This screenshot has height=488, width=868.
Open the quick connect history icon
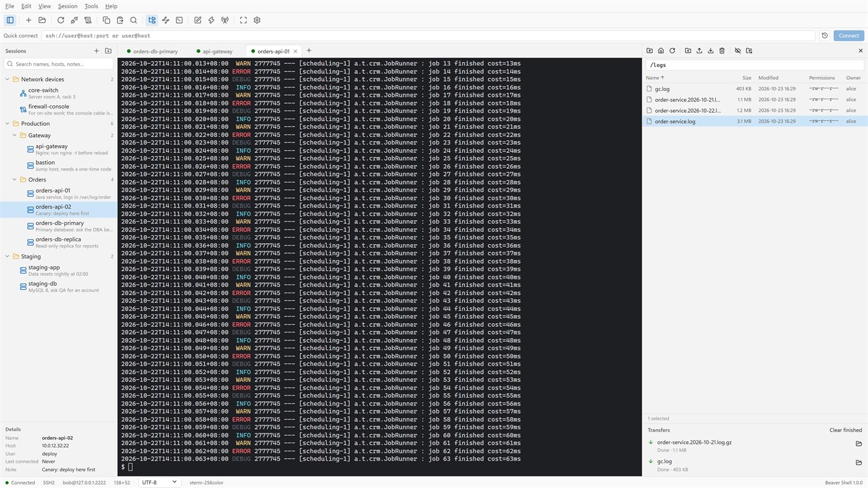825,36
